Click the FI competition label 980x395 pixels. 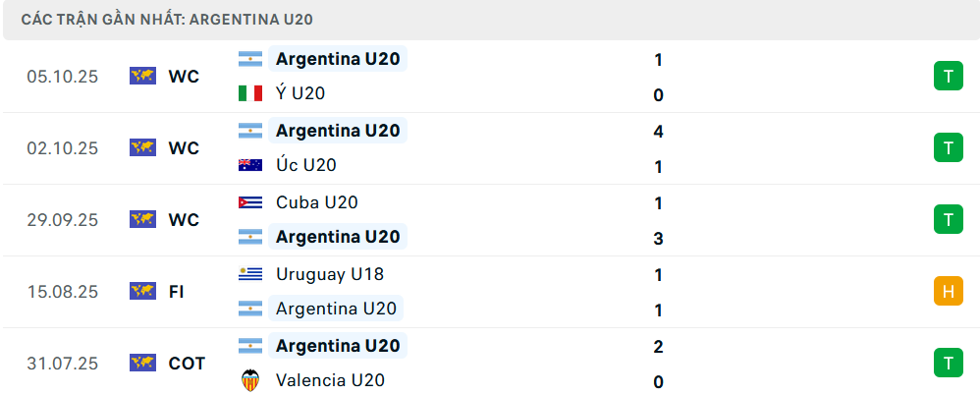pyautogui.click(x=177, y=291)
